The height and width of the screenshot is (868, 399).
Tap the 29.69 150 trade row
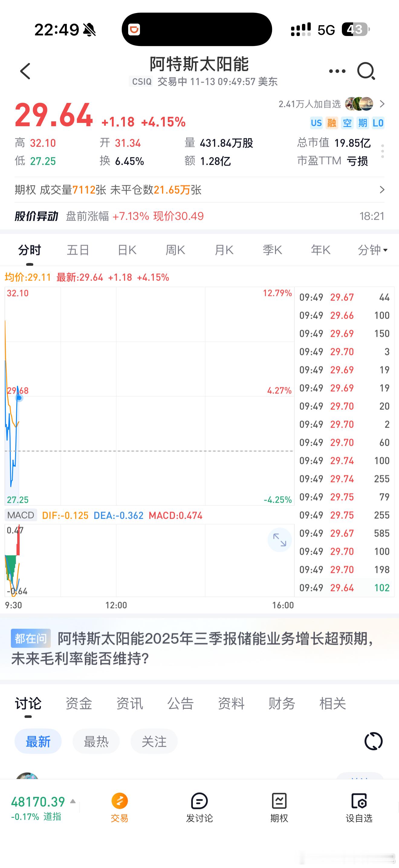(345, 333)
